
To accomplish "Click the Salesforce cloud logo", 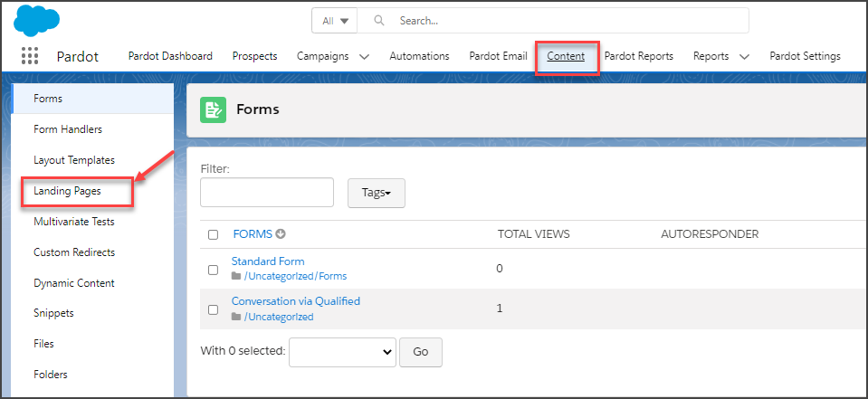I will [x=36, y=19].
